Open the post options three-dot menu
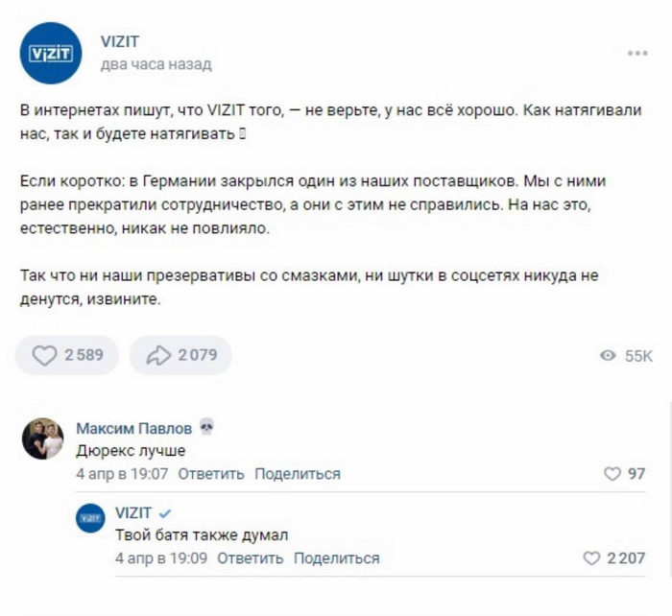Screen dimensions: 672x616 pyautogui.click(x=637, y=53)
